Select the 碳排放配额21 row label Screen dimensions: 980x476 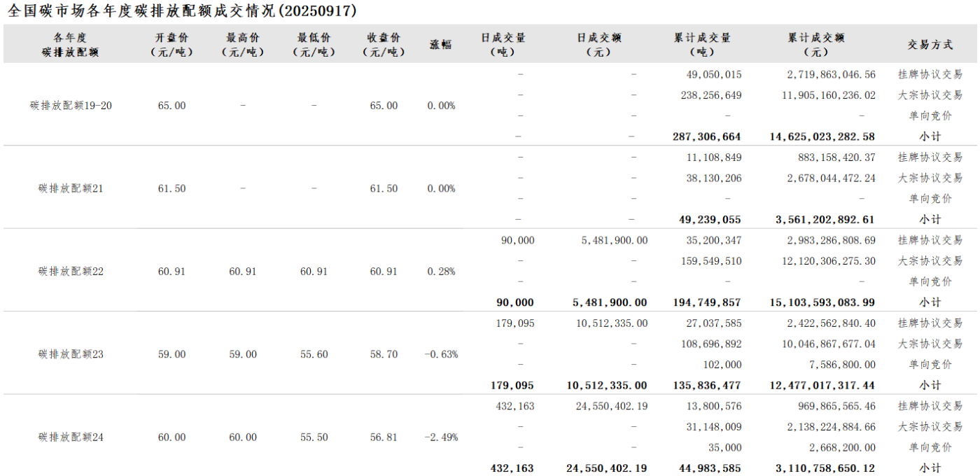(x=71, y=188)
